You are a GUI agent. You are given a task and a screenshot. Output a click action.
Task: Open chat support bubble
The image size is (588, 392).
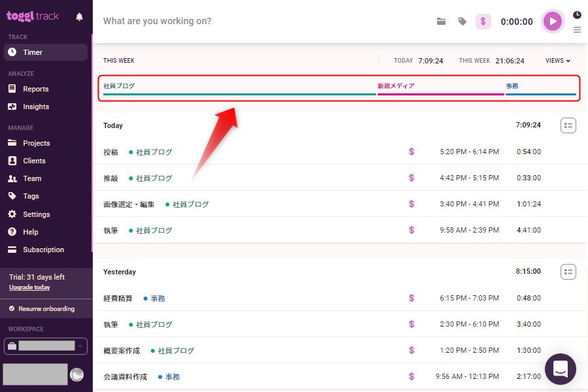point(561,369)
